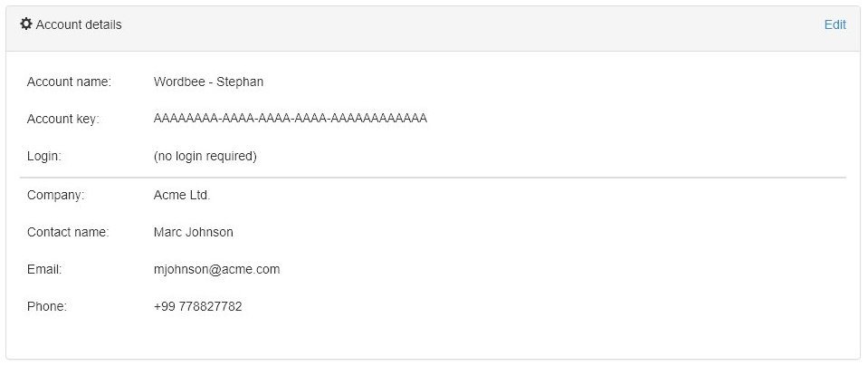Select the Account key label
Image resolution: width=868 pixels, height=366 pixels.
pyautogui.click(x=63, y=119)
